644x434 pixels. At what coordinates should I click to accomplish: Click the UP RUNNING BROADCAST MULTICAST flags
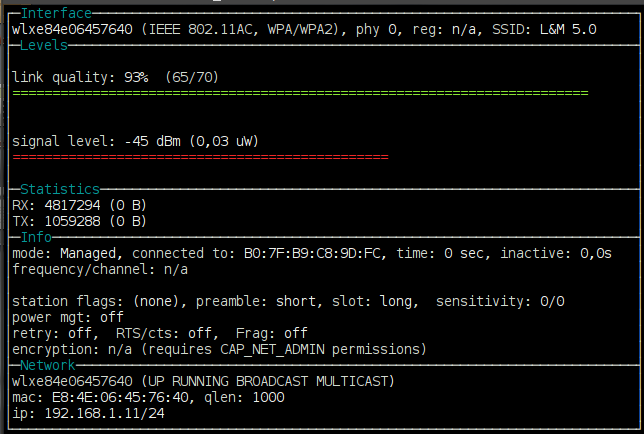pyautogui.click(x=268, y=381)
